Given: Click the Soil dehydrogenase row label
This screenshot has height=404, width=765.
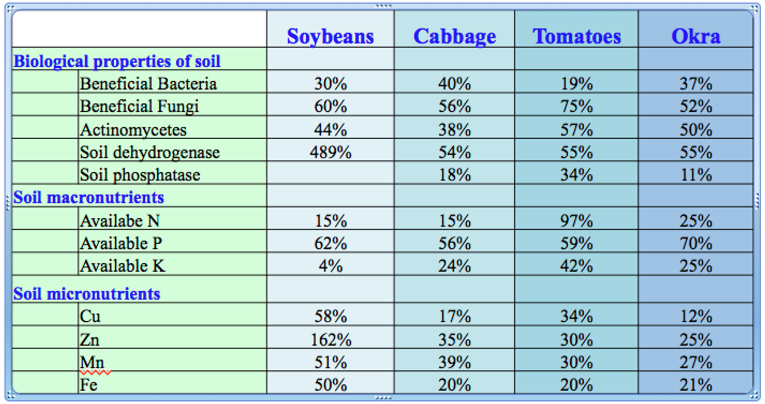Looking at the screenshot, I should tap(150, 153).
